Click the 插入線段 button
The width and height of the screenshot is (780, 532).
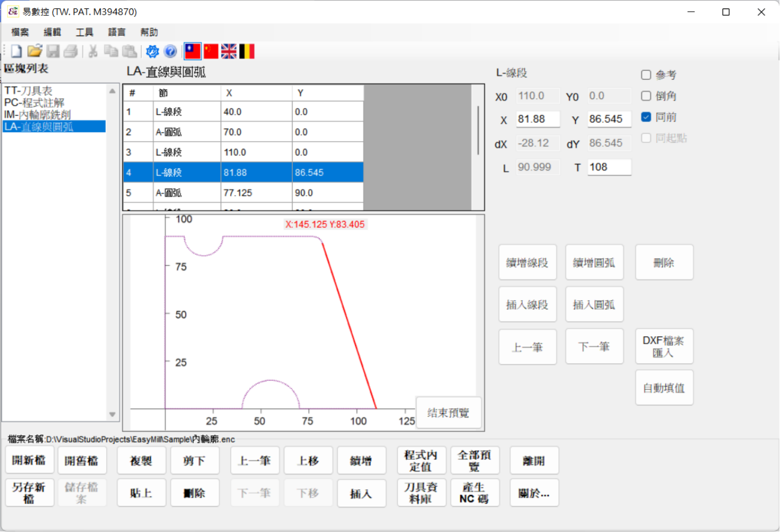(527, 305)
